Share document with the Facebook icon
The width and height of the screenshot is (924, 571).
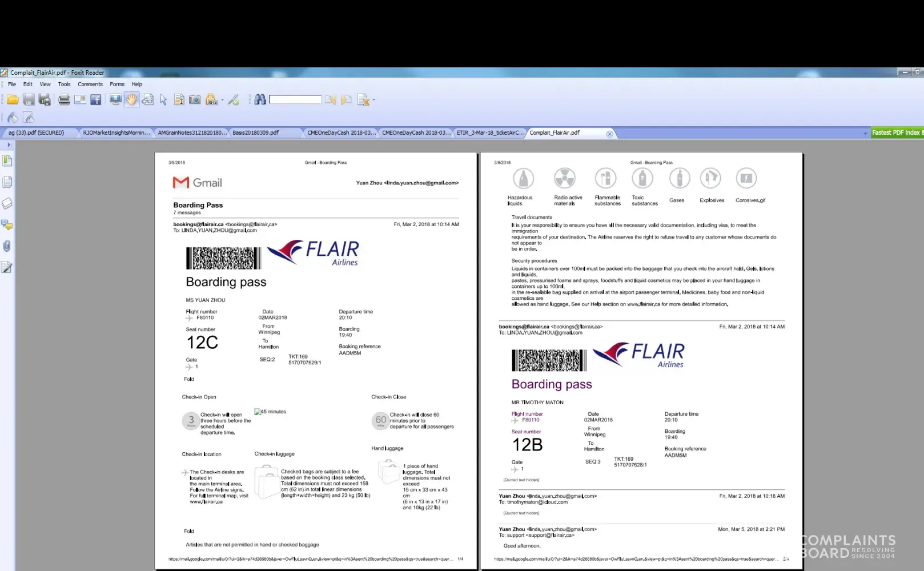pos(96,100)
